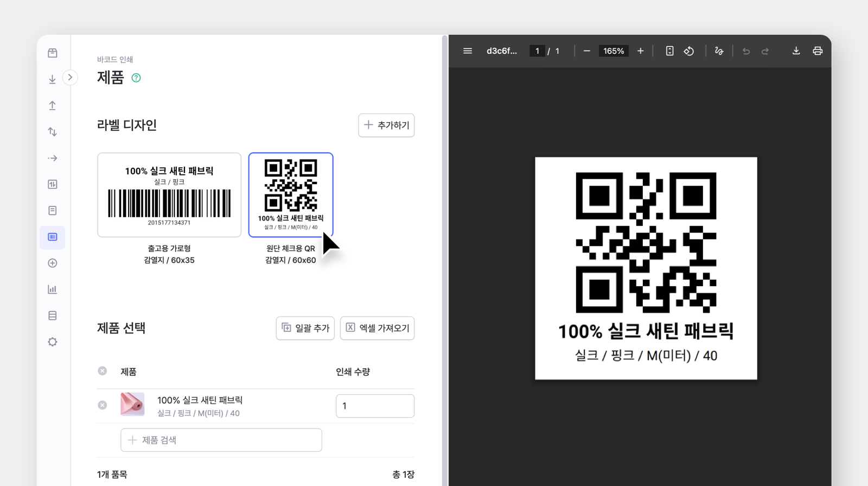Open the PDF viewer hamburger menu
868x486 pixels.
(x=468, y=51)
